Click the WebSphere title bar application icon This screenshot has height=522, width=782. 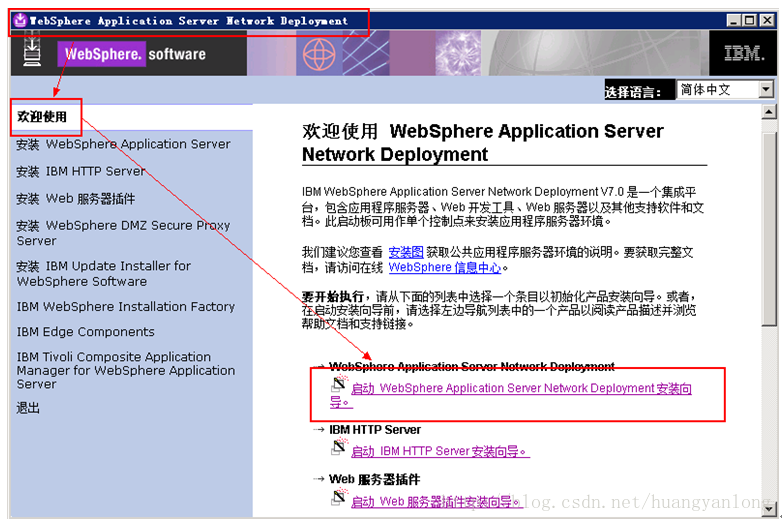[x=20, y=20]
